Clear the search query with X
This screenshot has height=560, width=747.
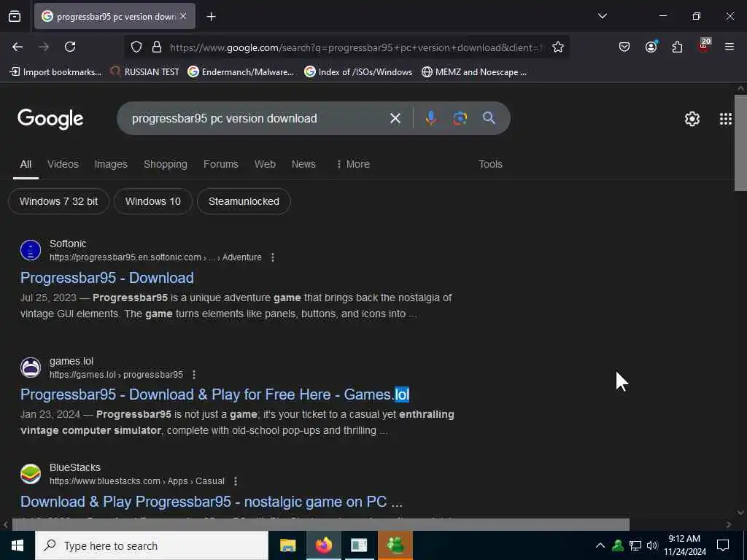pos(395,118)
